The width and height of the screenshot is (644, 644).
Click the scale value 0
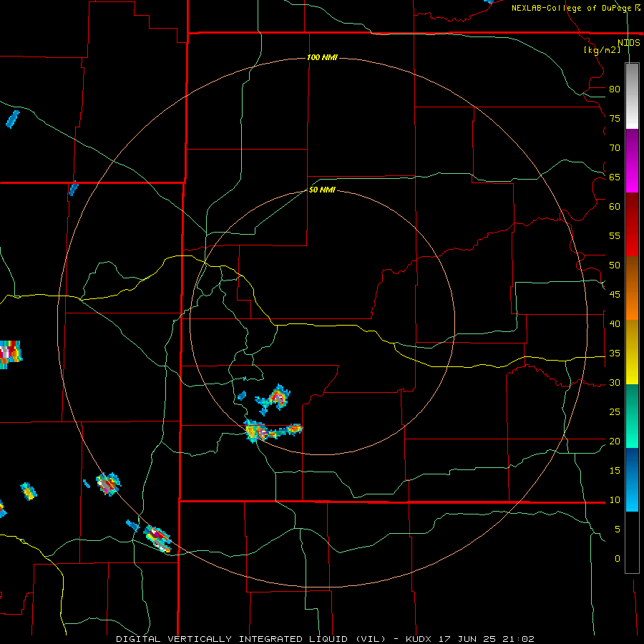(x=618, y=559)
